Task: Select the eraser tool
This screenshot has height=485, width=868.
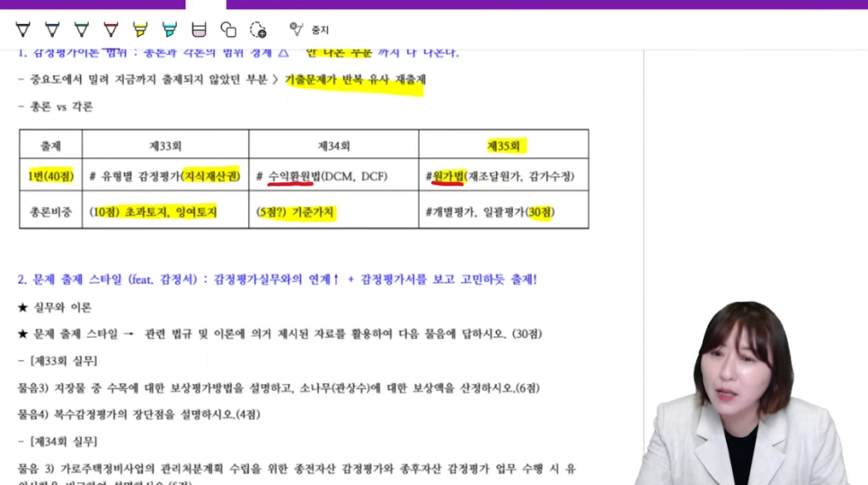Action: [199, 30]
